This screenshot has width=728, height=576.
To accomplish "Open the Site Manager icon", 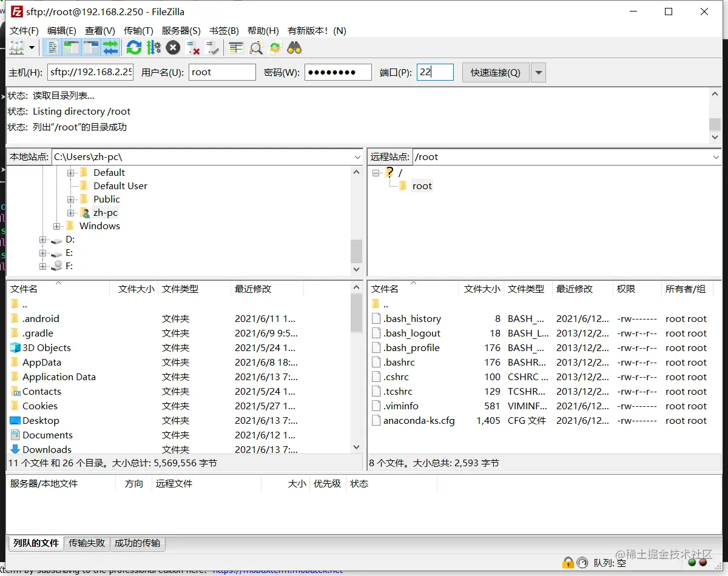I will tap(16, 47).
